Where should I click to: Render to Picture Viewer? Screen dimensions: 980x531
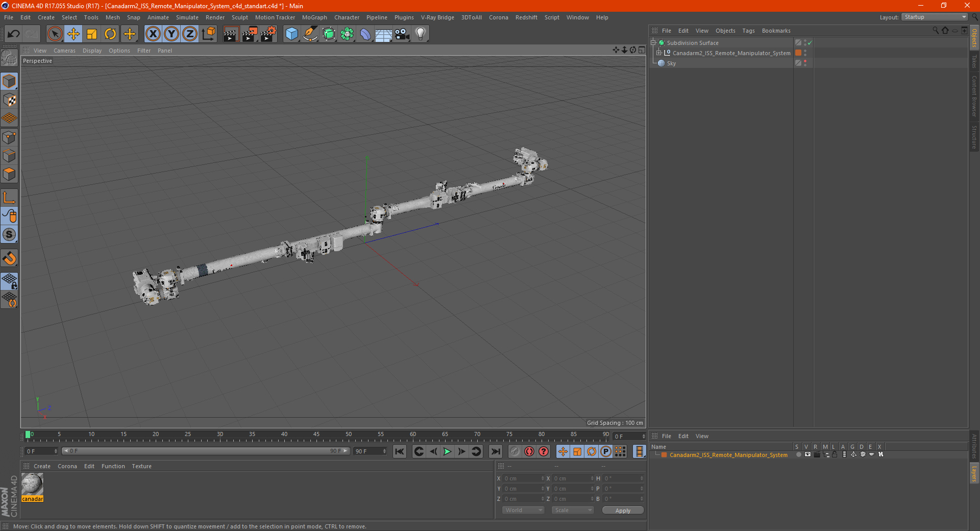pos(250,34)
